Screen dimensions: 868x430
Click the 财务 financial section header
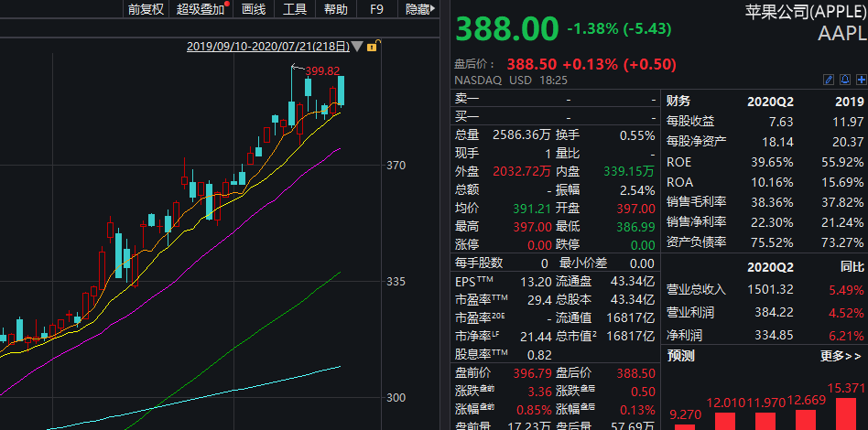678,102
